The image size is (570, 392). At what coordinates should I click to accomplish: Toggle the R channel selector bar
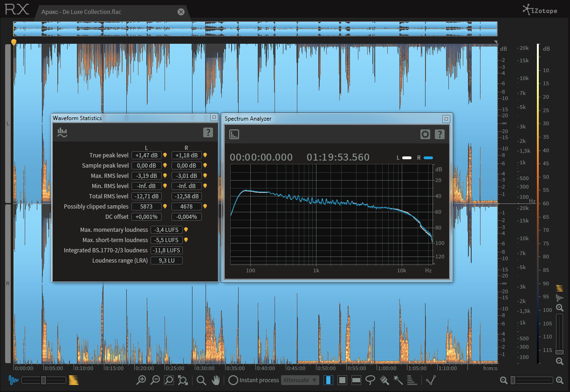[x=7, y=284]
